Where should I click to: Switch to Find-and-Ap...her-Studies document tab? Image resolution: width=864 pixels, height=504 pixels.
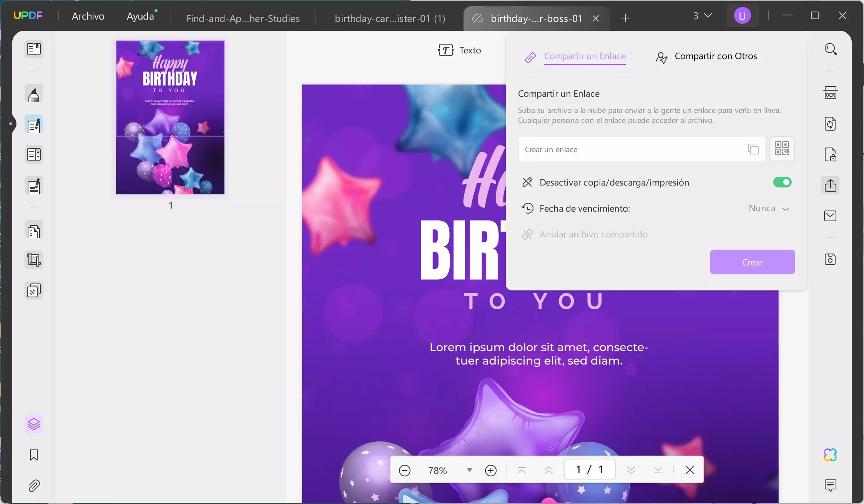point(243,18)
